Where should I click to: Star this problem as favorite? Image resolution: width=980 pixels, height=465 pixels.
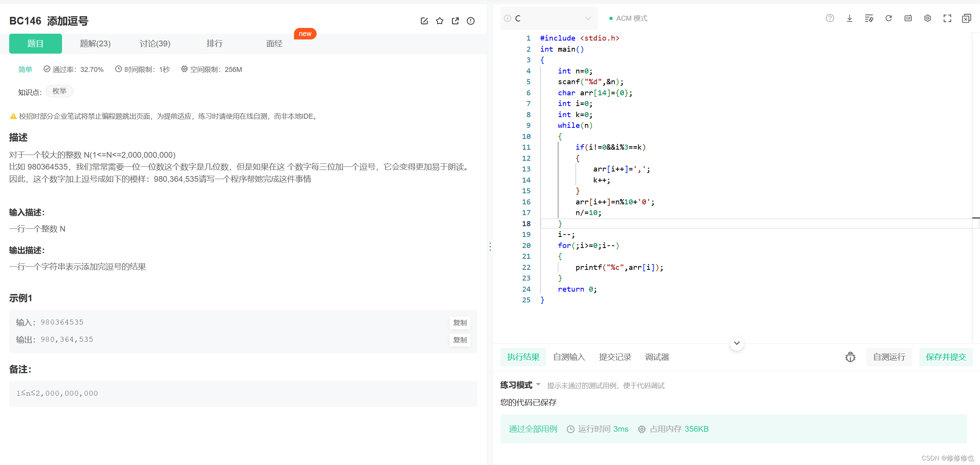click(x=440, y=21)
